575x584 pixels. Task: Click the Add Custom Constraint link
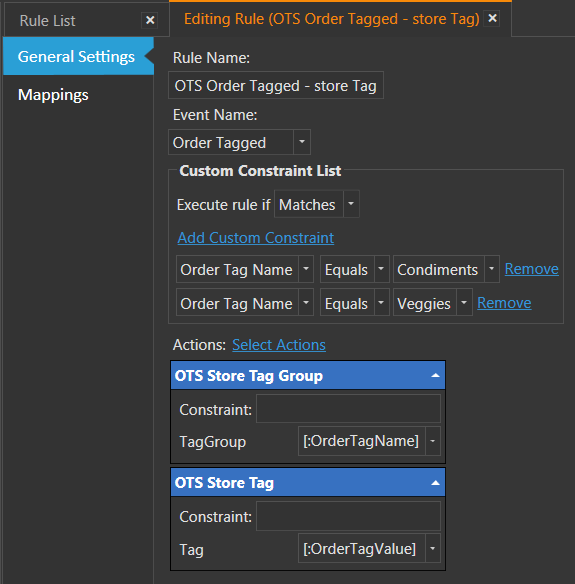pyautogui.click(x=256, y=238)
